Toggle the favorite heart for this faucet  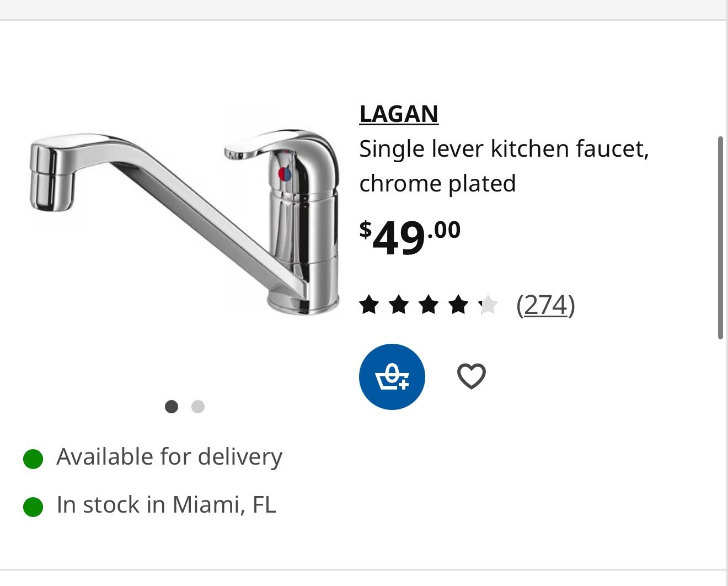[x=471, y=376]
